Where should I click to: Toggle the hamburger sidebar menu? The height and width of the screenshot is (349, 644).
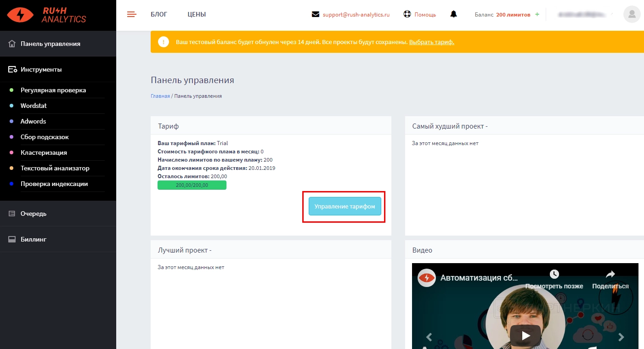[x=132, y=14]
